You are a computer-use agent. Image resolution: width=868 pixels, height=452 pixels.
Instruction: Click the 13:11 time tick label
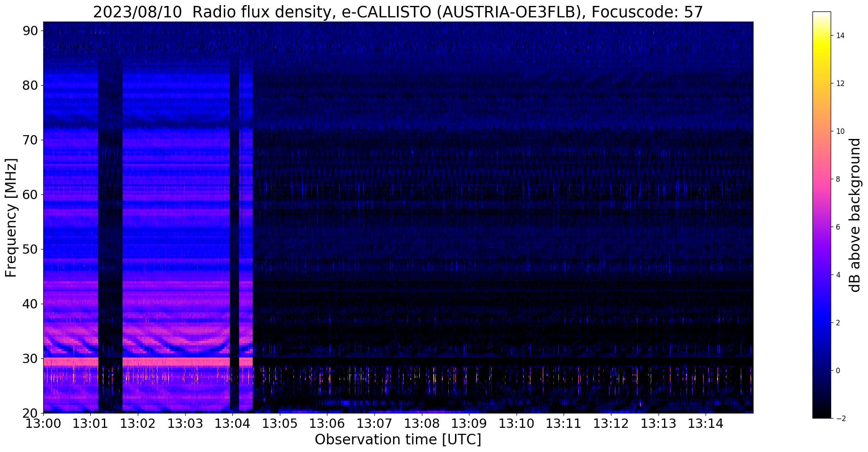point(564,424)
